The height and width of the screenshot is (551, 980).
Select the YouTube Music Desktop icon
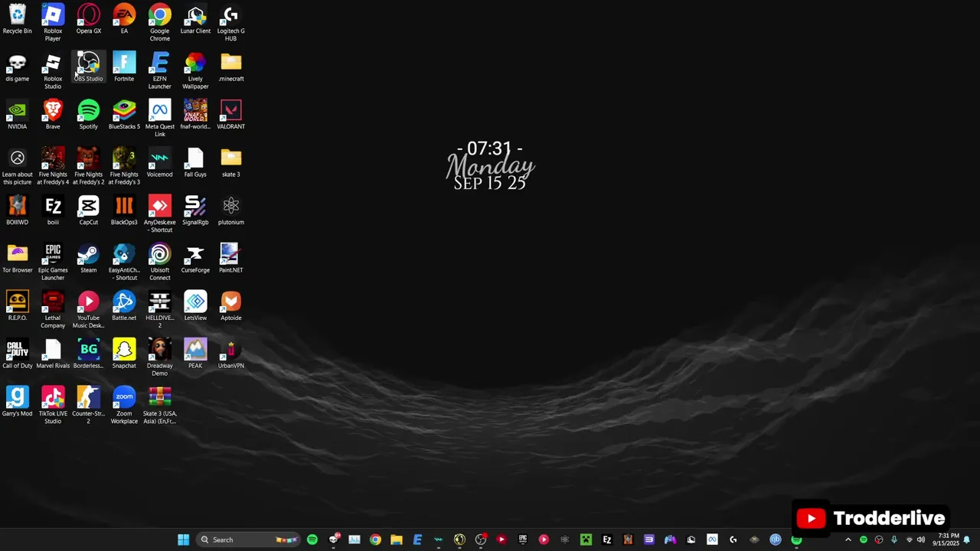(88, 310)
